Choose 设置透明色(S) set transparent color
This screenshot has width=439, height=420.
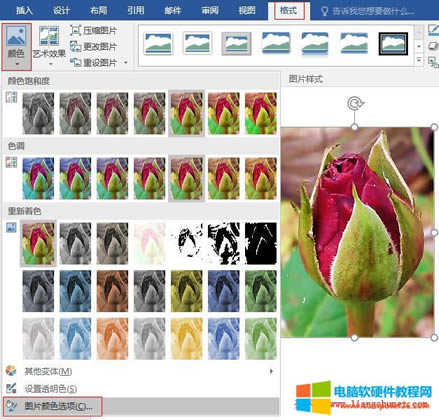[140, 388]
